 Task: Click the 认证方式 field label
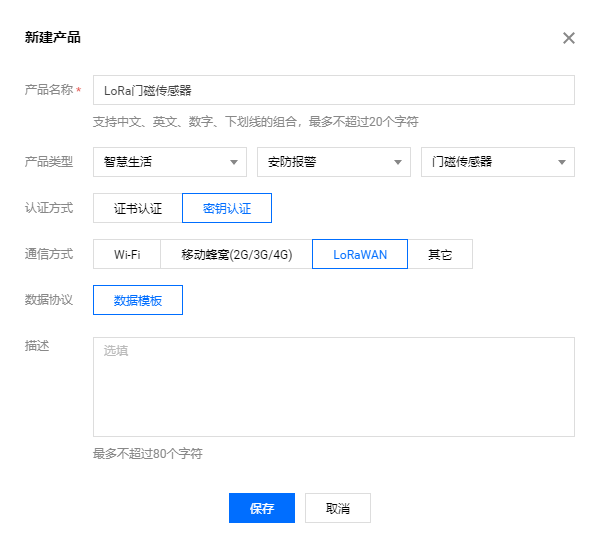coord(49,208)
